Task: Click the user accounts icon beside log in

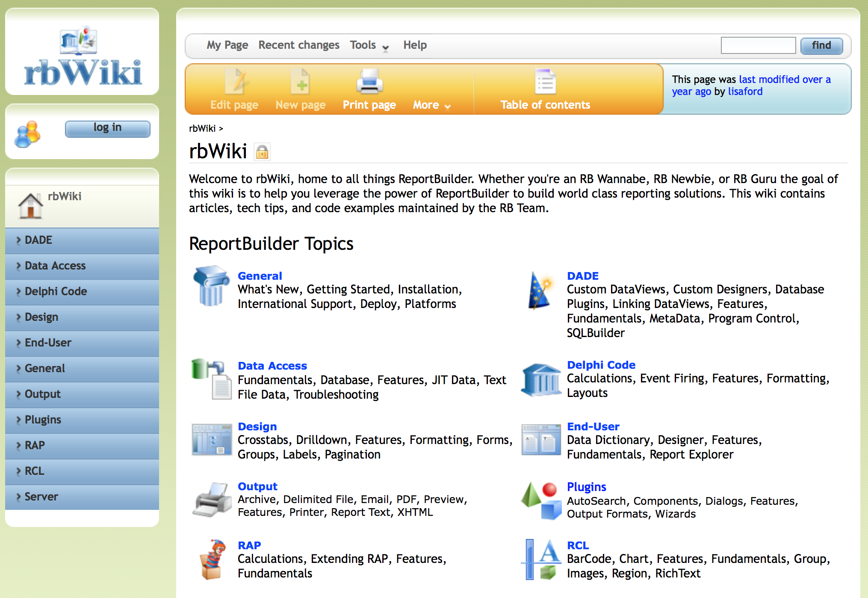Action: (27, 134)
